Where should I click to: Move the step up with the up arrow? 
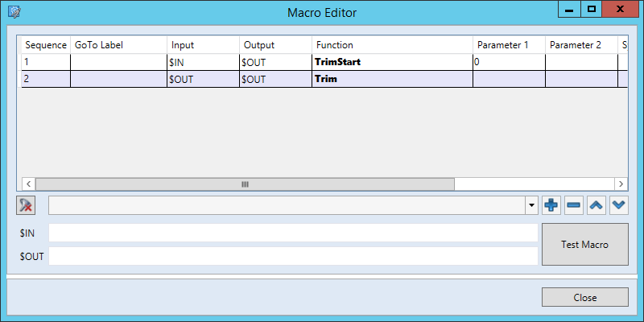point(597,205)
